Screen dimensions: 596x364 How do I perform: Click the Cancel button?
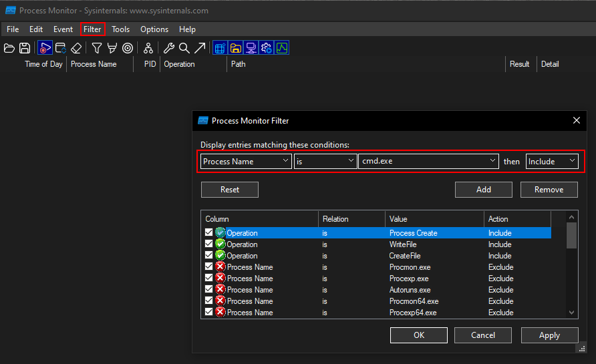tap(482, 335)
